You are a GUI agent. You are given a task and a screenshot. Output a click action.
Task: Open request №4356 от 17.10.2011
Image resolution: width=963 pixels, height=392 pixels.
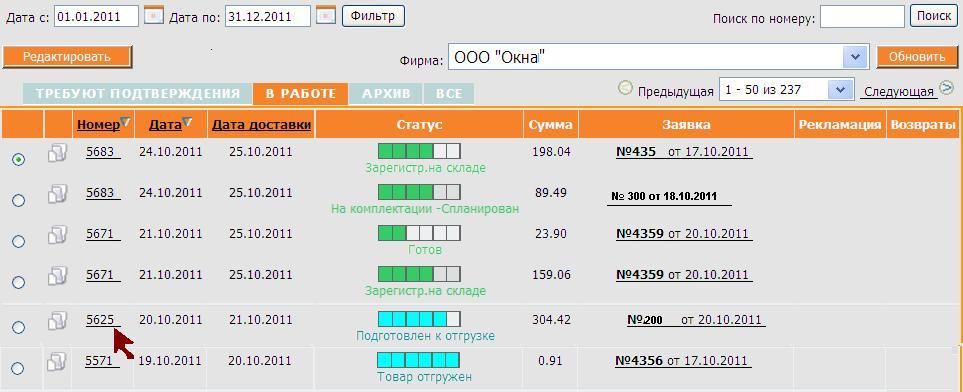[684, 361]
